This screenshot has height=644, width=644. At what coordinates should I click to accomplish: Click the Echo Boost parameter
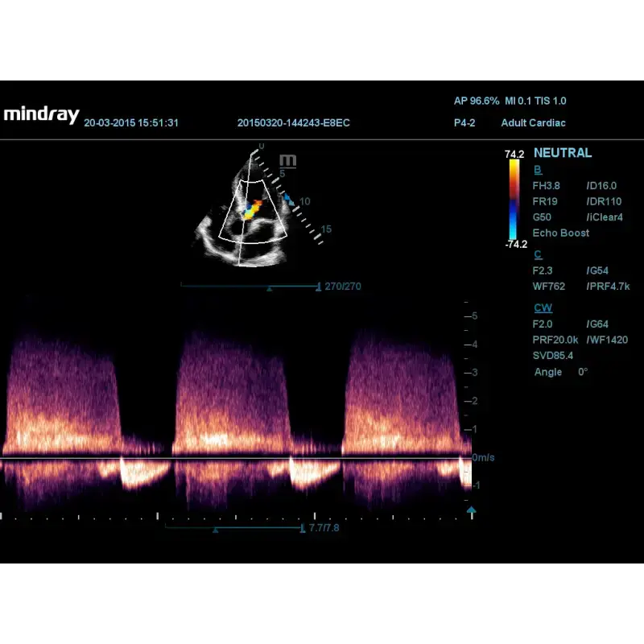[x=560, y=233]
